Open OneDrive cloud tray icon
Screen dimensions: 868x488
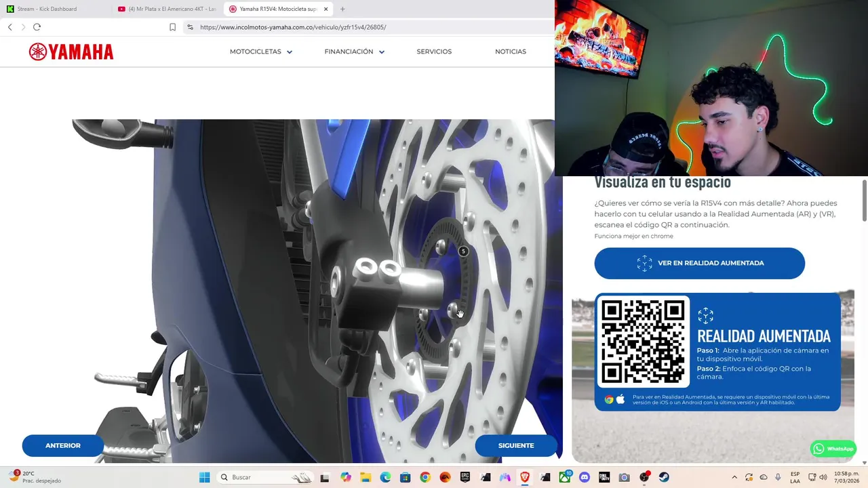(x=764, y=477)
